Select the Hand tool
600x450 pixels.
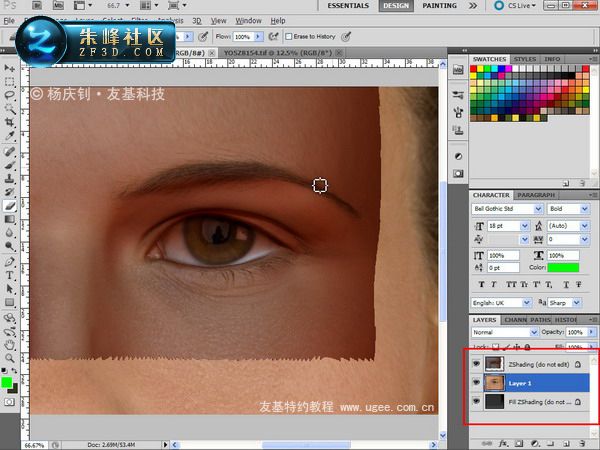[x=9, y=345]
